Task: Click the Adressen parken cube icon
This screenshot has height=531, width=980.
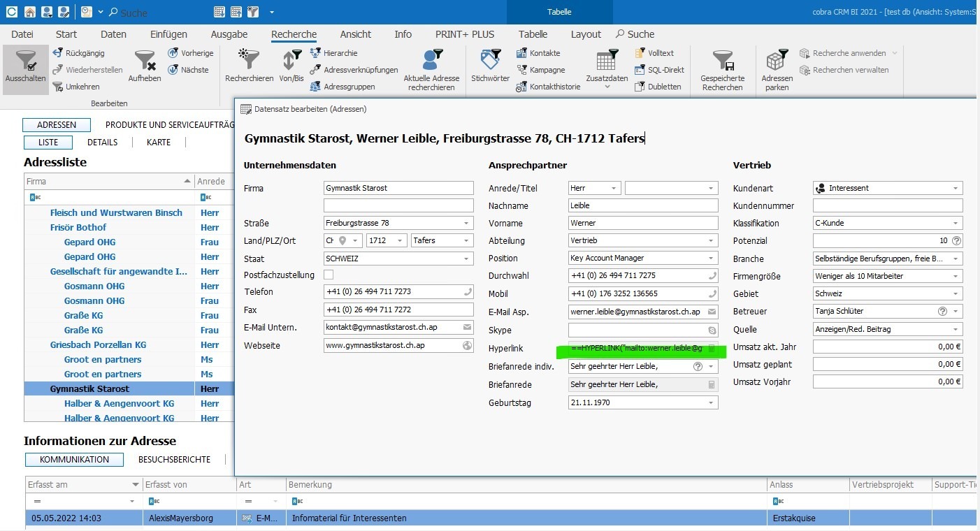Action: click(x=777, y=66)
